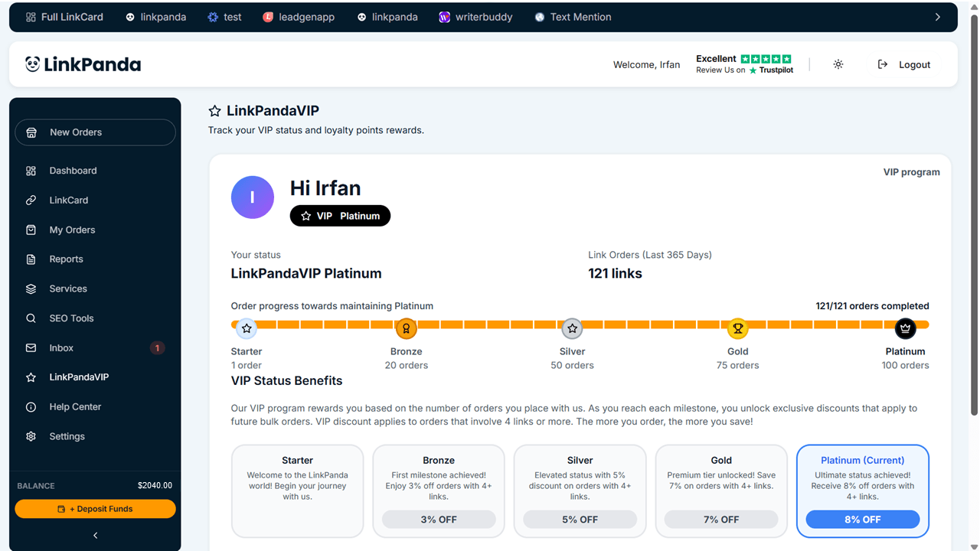This screenshot has width=980, height=551.
Task: Select the SEO Tools menu item
Action: tap(95, 318)
